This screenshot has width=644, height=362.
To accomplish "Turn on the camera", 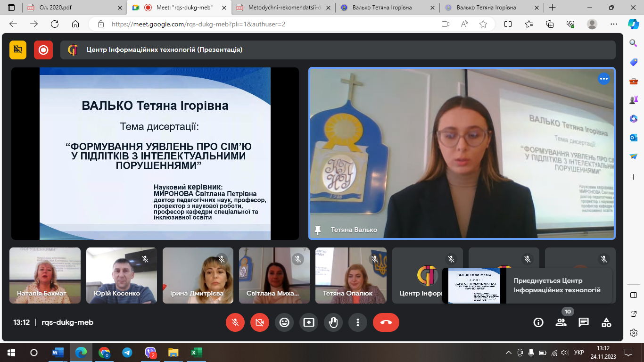I will (x=260, y=322).
